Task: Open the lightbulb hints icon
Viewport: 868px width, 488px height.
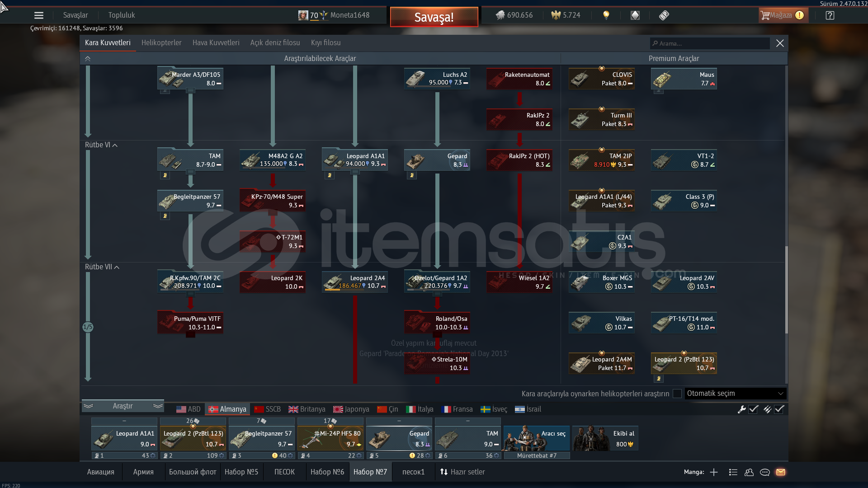Action: 606,15
